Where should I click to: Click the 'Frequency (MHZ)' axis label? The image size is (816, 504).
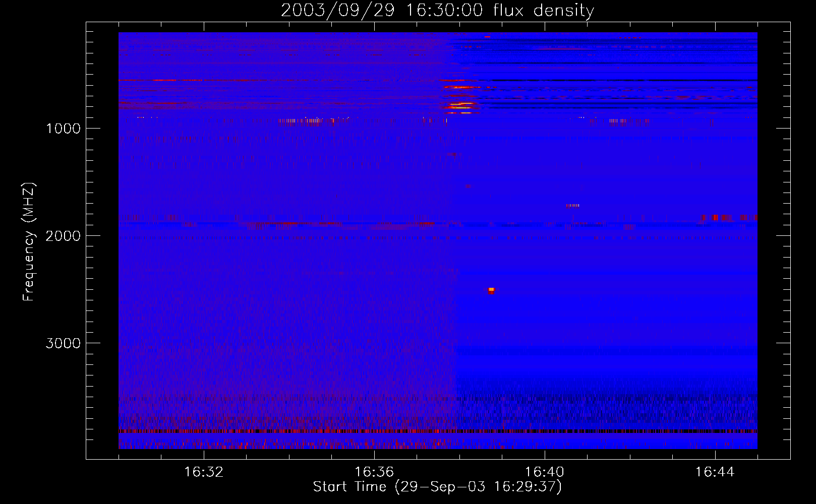click(x=29, y=242)
